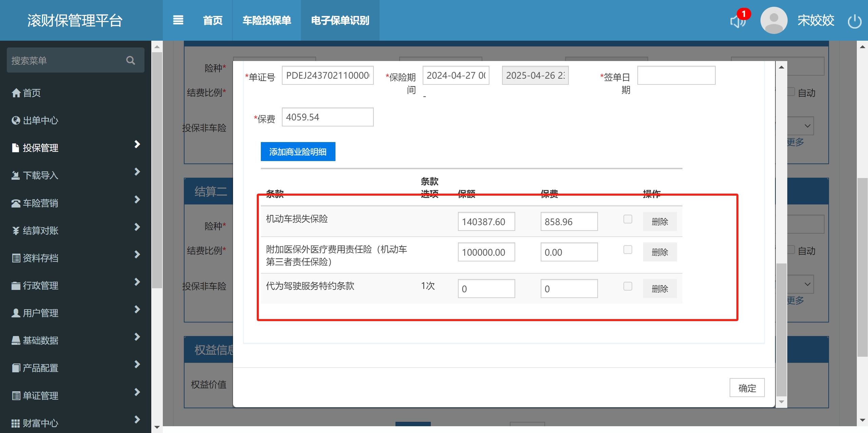Switch to the 电子保单识别 tab
This screenshot has height=433, width=868.
tap(340, 20)
